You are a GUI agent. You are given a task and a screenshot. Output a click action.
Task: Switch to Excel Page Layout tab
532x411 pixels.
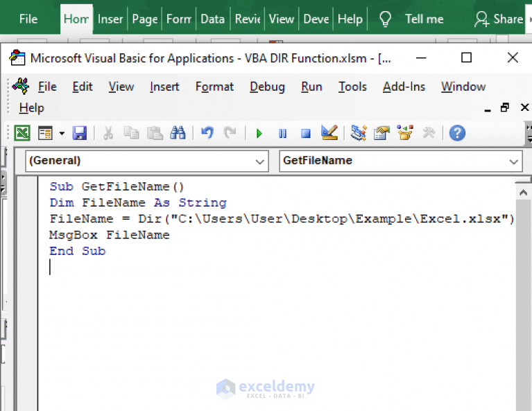pos(145,19)
